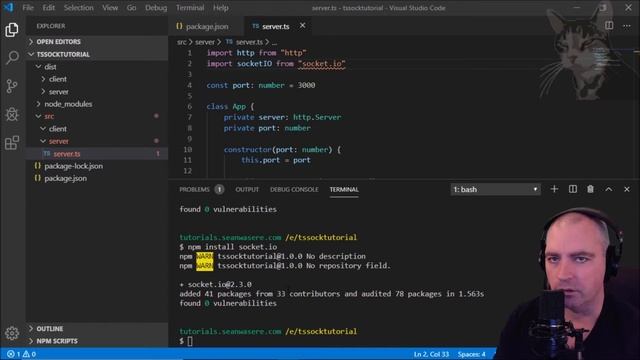Viewport: 640px width, 360px height.
Task: Expand the Outline section
Action: [31, 329]
